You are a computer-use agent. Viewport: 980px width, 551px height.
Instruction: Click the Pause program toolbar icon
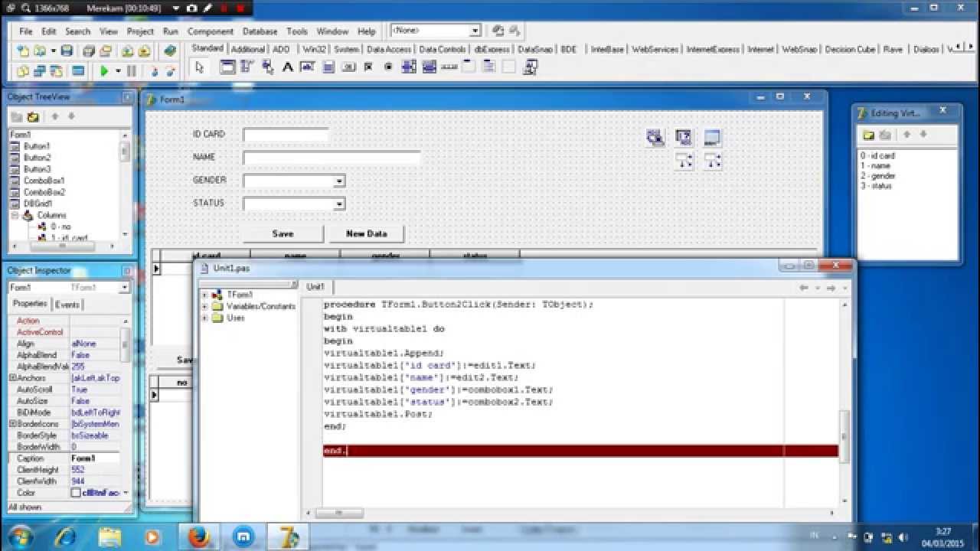[131, 70]
